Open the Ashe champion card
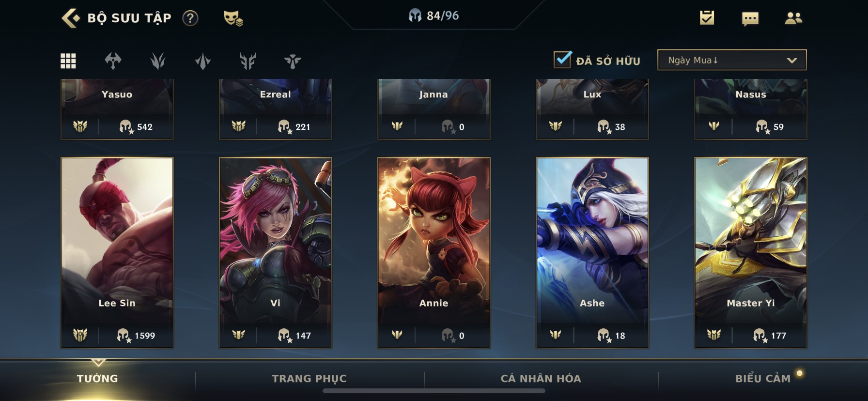 [x=592, y=252]
